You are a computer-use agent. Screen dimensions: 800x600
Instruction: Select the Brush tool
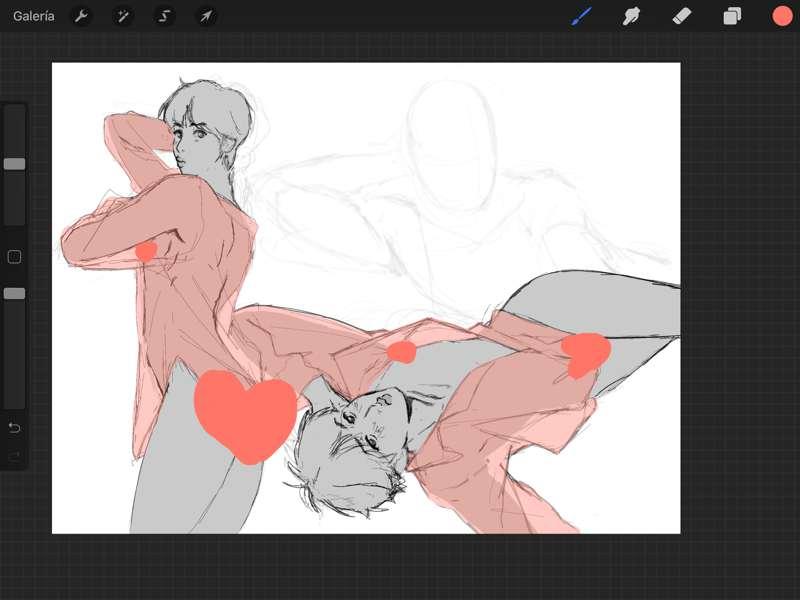click(582, 16)
